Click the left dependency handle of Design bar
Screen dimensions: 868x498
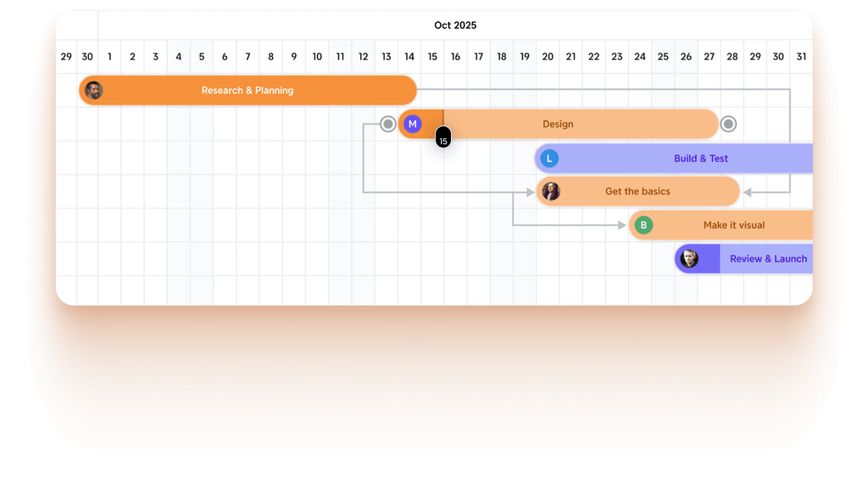(388, 125)
